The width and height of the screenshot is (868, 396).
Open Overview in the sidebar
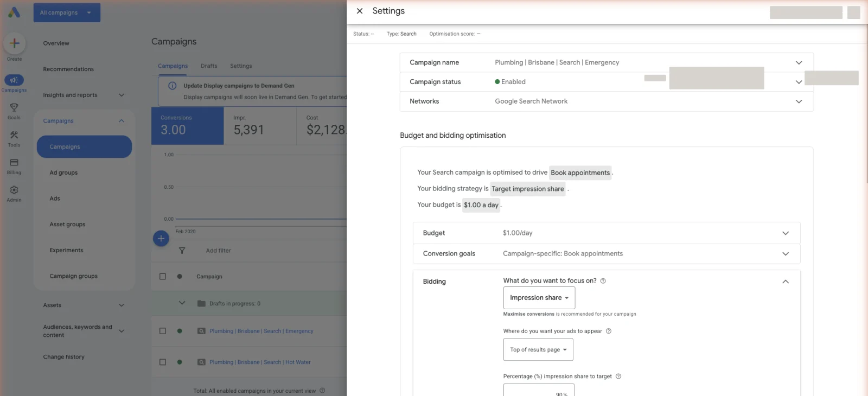[56, 43]
